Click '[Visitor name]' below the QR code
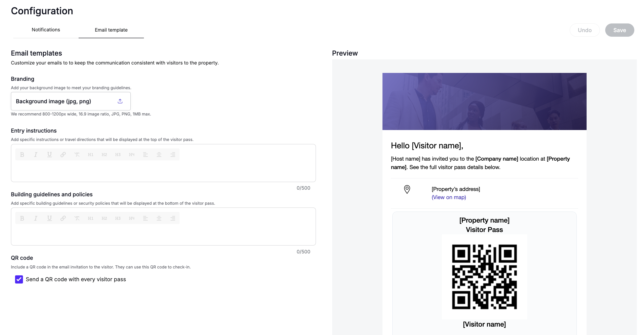The height and width of the screenshot is (335, 644). click(x=484, y=324)
